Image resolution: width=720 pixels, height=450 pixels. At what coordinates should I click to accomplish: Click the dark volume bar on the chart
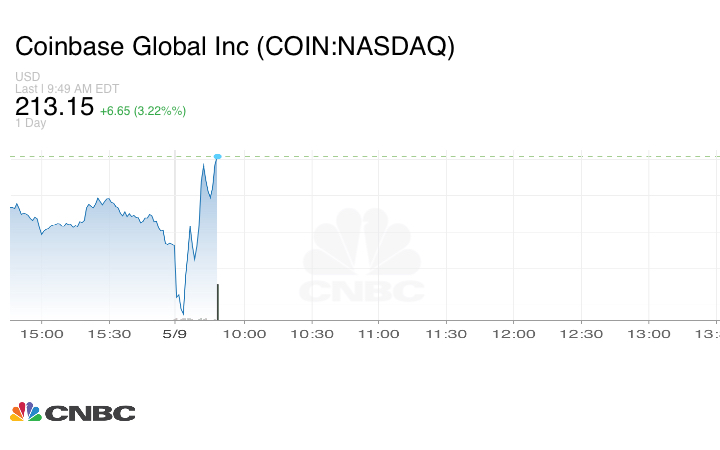pos(218,302)
